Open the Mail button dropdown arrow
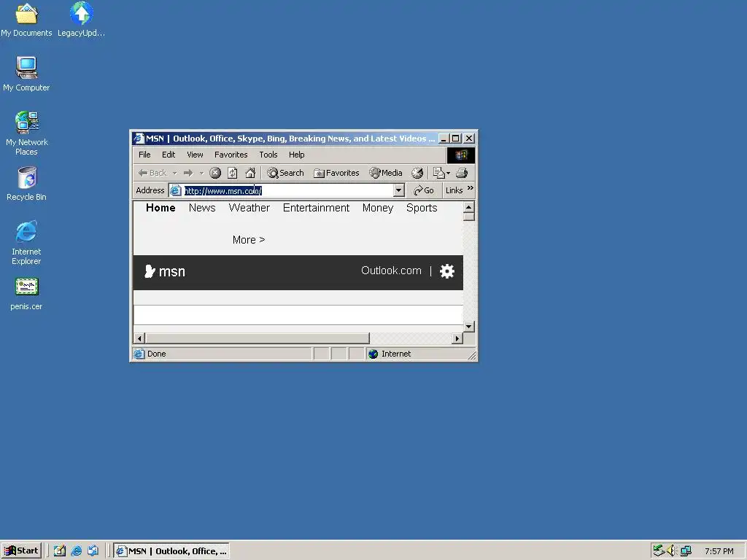 coord(449,173)
